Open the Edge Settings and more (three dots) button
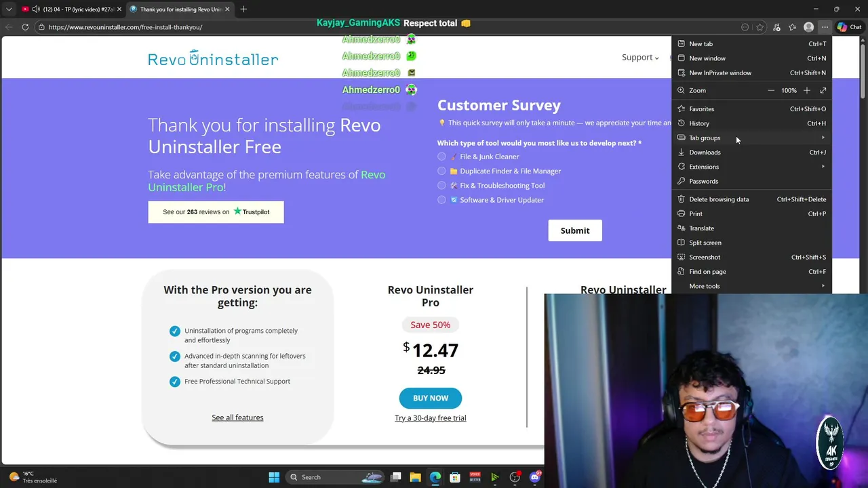The height and width of the screenshot is (488, 868). point(824,27)
